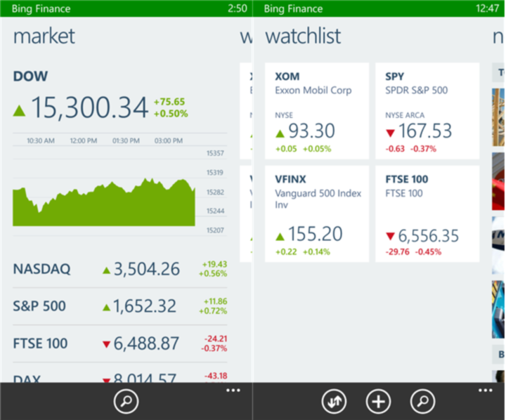The image size is (506, 420).
Task: Open the FTSE 100 watchlist tile
Action: pos(427,214)
